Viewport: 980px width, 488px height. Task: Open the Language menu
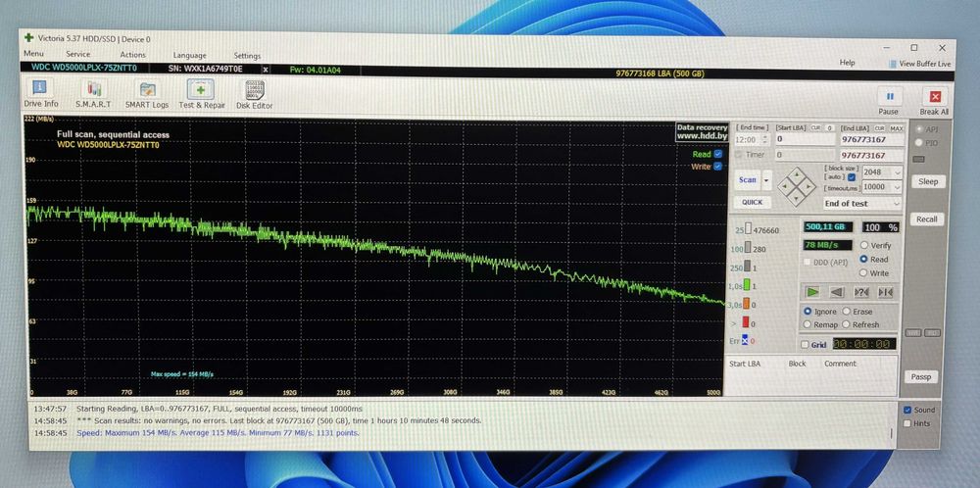(x=189, y=56)
